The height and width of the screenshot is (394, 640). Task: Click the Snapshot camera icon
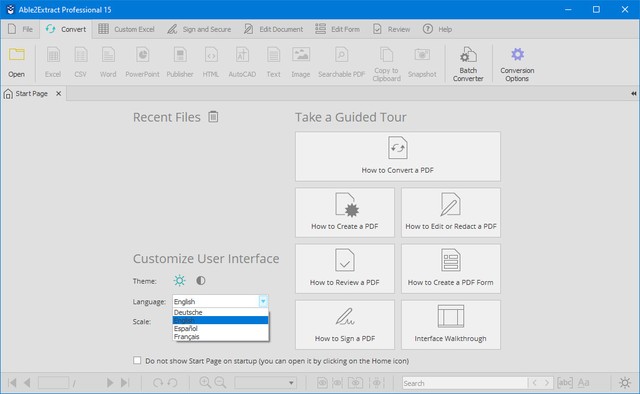pos(422,55)
